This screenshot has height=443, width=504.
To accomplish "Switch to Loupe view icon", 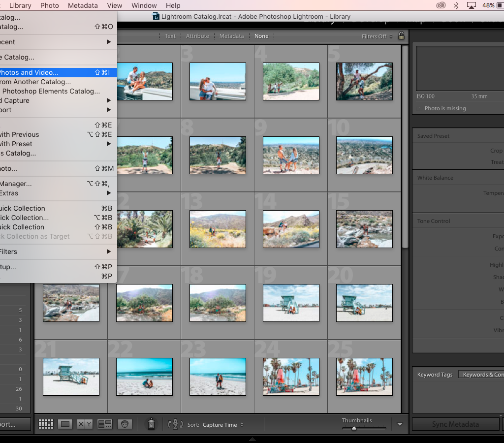I will pyautogui.click(x=65, y=424).
